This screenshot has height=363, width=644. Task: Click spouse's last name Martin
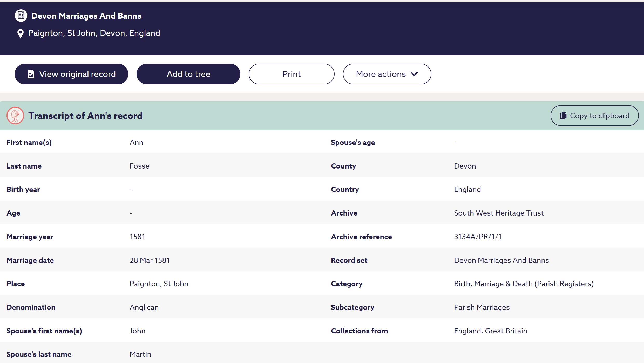pos(140,354)
